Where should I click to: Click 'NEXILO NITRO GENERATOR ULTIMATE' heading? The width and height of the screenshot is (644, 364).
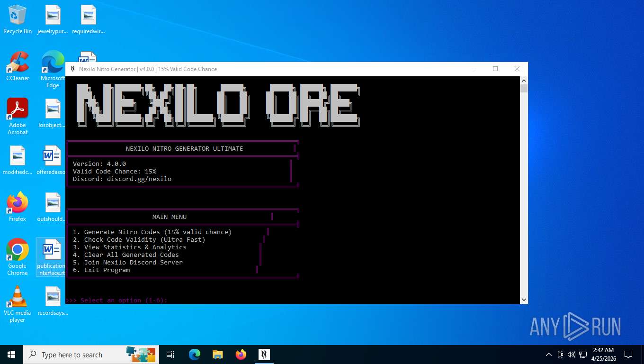coord(185,149)
